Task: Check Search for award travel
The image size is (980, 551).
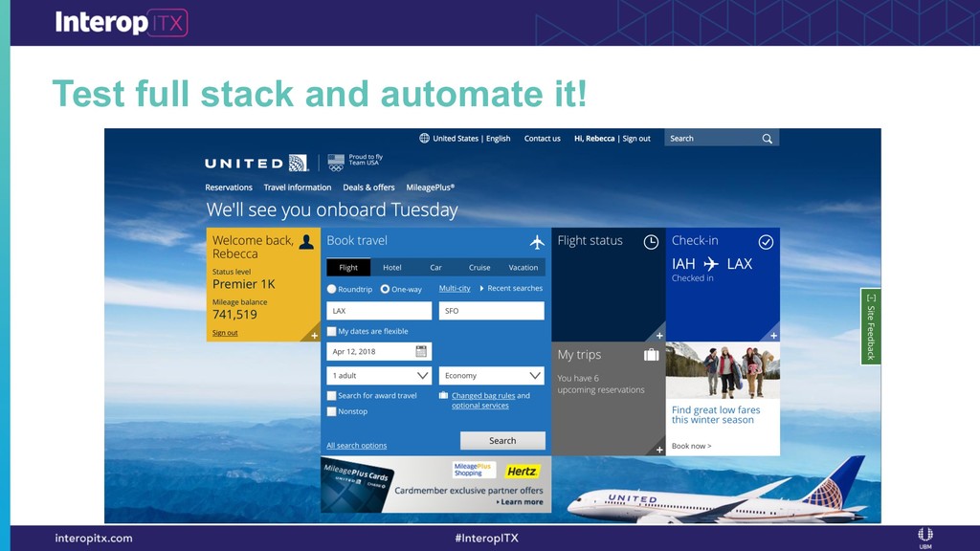Action: 332,395
